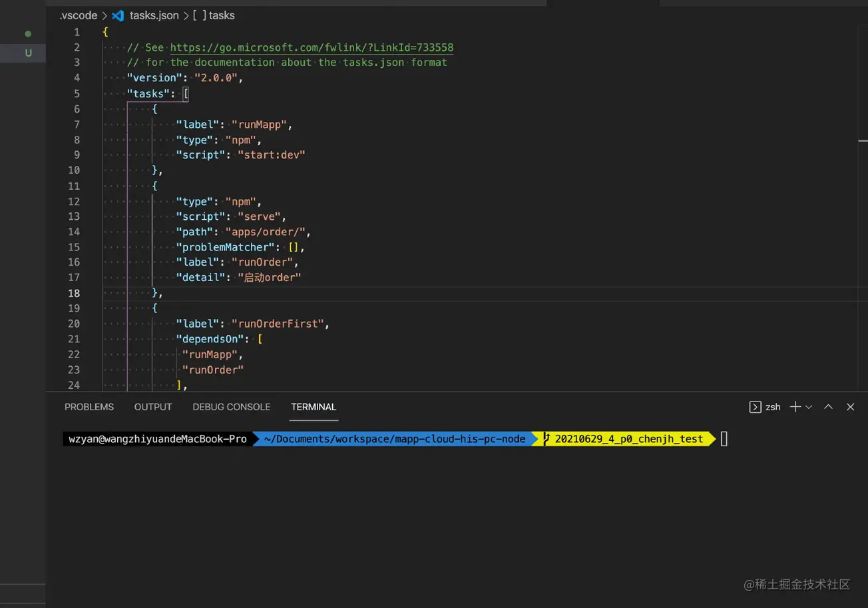Image resolution: width=868 pixels, height=608 pixels.
Task: Click the array brackets icon in breadcrumb
Action: 199,15
